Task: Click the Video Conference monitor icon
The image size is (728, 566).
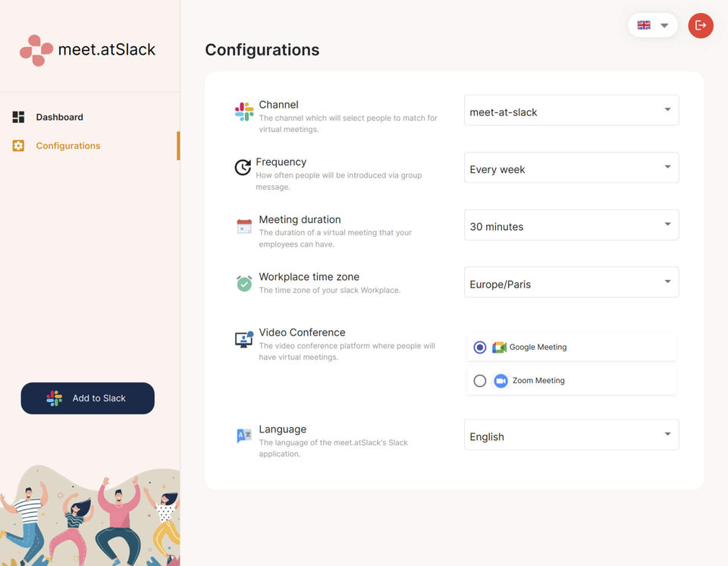Action: [244, 340]
